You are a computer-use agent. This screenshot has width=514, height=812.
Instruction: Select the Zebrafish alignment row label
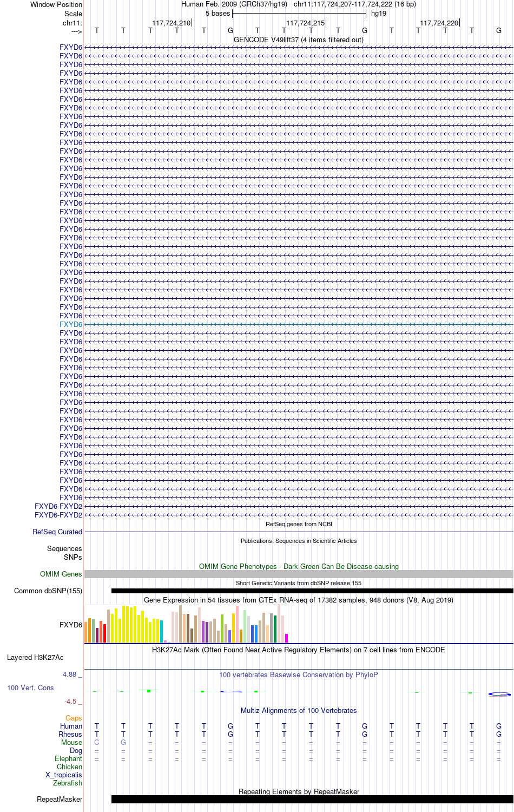pyautogui.click(x=68, y=783)
